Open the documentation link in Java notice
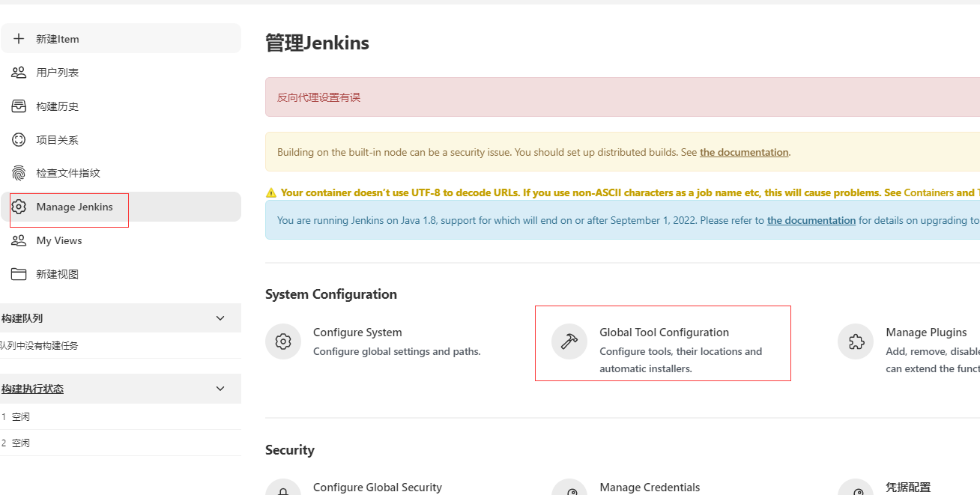 pyautogui.click(x=811, y=220)
